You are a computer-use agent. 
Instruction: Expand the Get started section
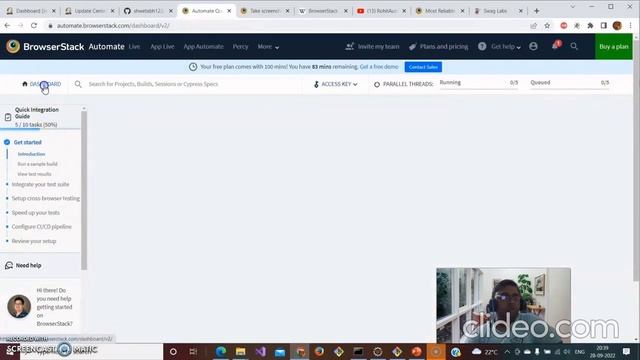(27, 142)
